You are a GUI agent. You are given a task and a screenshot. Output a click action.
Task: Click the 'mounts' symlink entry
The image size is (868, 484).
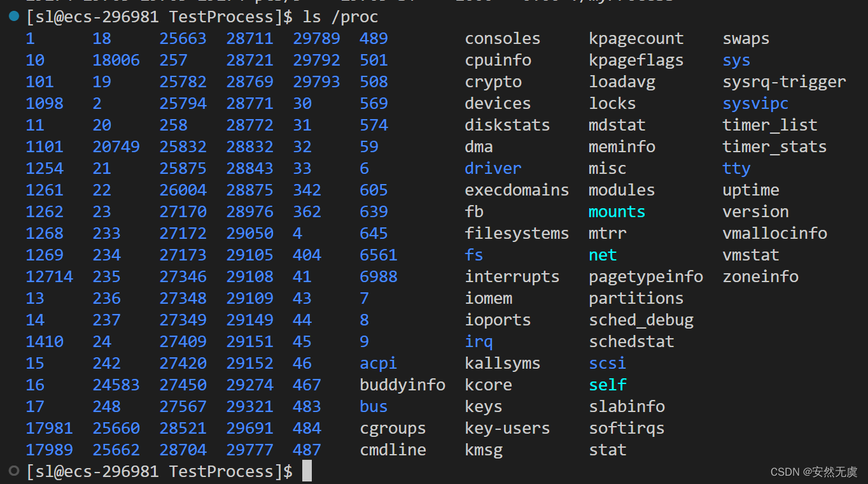pos(617,211)
